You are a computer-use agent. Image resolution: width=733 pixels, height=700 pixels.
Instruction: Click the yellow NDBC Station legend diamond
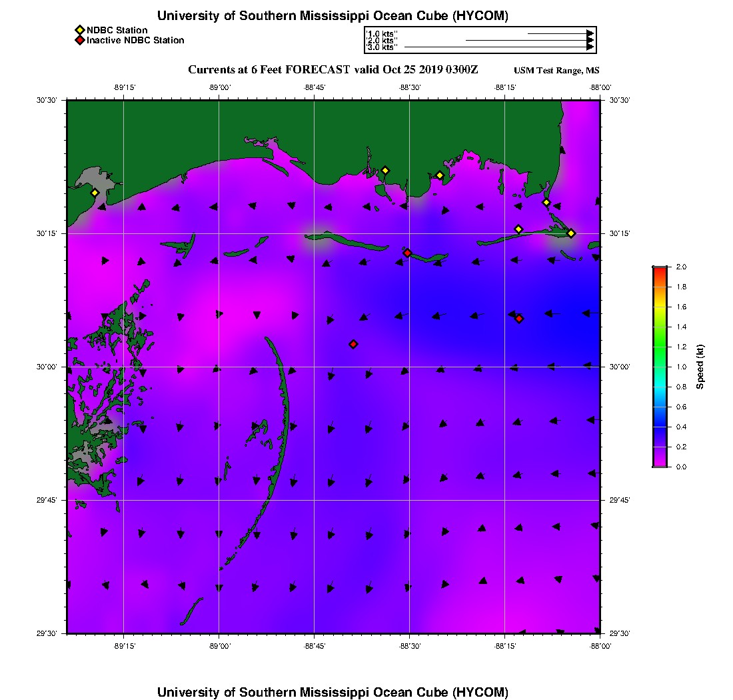click(80, 31)
